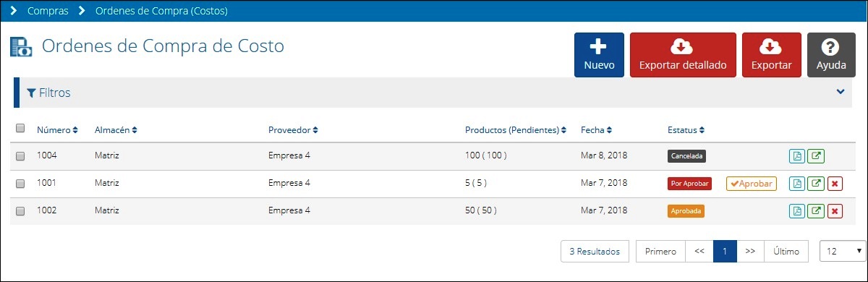The image size is (868, 282).
Task: Open order 1004 details icon
Action: click(816, 156)
